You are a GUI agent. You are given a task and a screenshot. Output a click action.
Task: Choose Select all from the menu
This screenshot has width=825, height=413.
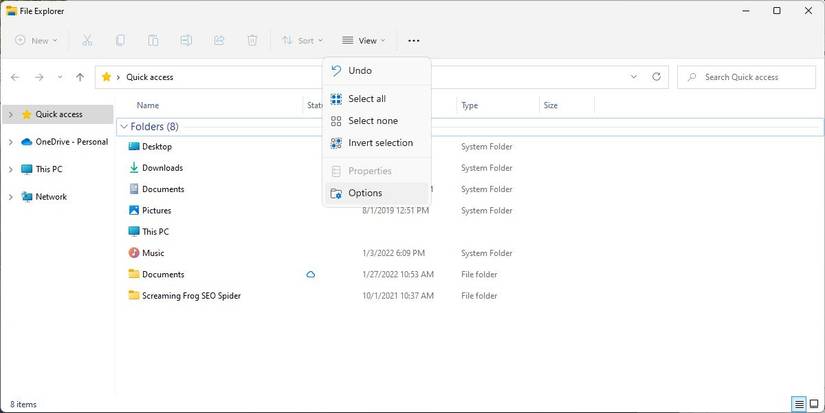[367, 99]
